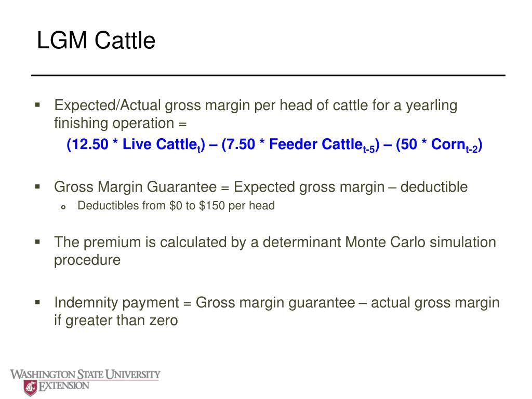Click bullet beside Gross Margin Guarantee

[x=37, y=187]
